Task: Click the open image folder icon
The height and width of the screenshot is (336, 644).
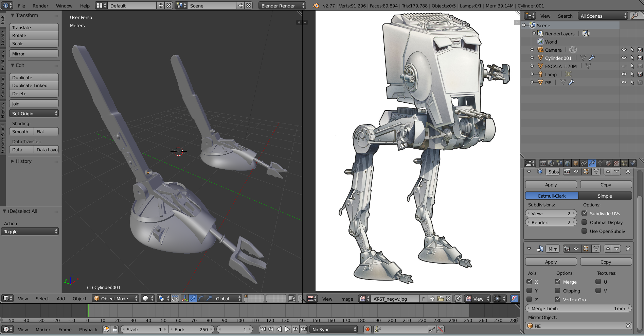Action: 441,299
